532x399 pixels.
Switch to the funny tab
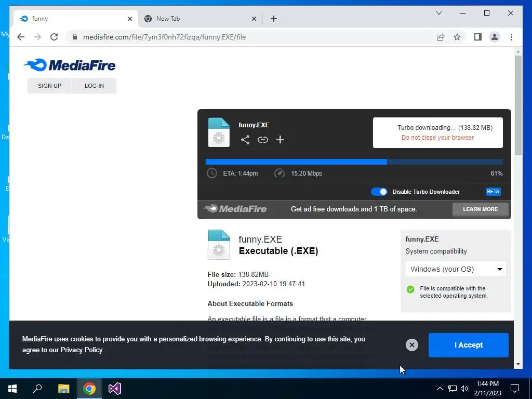[x=75, y=19]
